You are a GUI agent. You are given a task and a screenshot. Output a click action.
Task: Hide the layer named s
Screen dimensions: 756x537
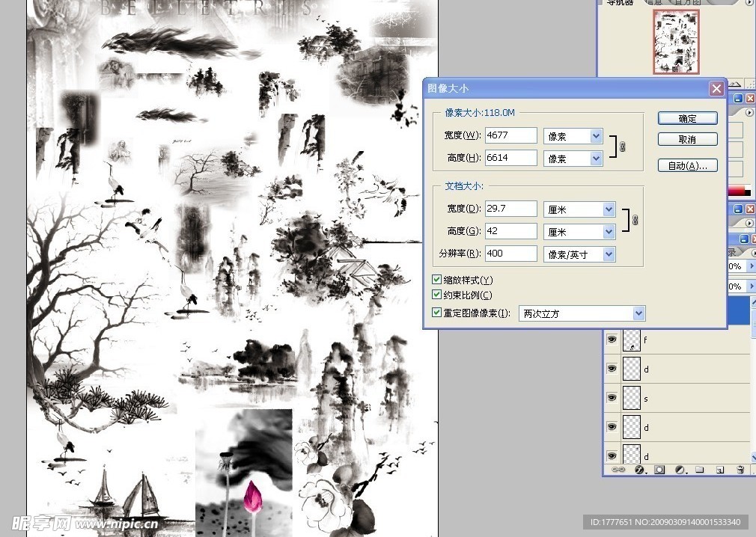tap(612, 398)
